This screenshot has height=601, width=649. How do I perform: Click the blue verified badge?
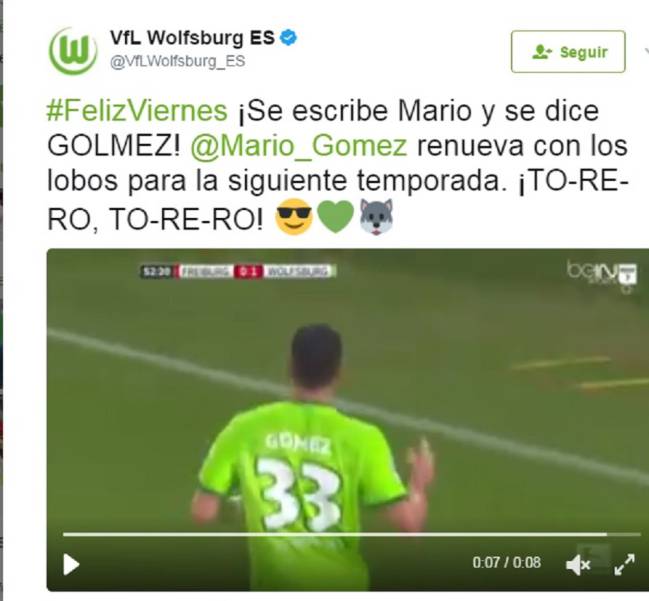pyautogui.click(x=288, y=38)
